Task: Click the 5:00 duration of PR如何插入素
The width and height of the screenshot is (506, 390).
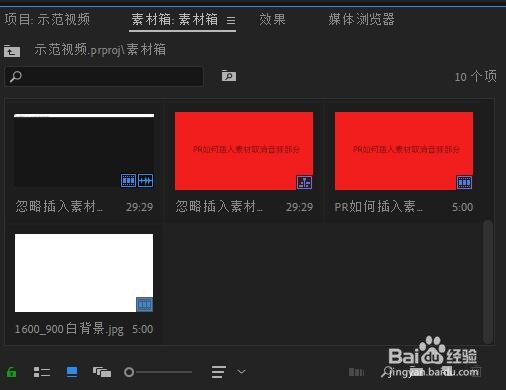Action: coord(462,207)
